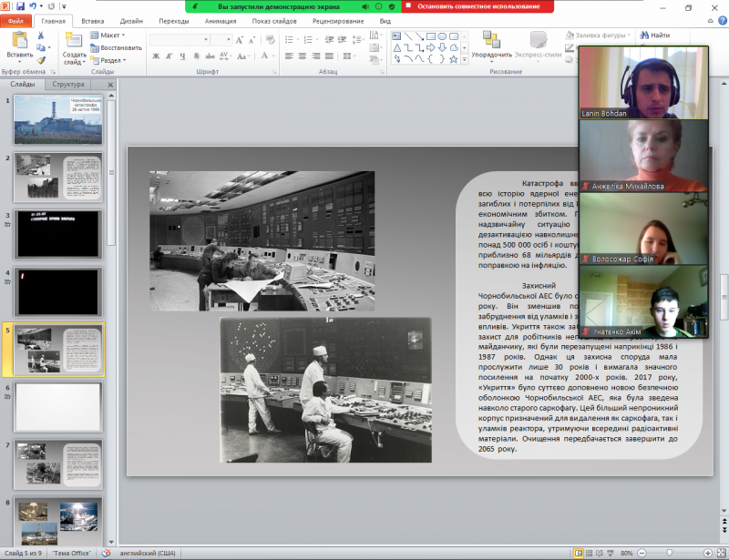
Task: Start the slide show from status bar
Action: point(611,553)
